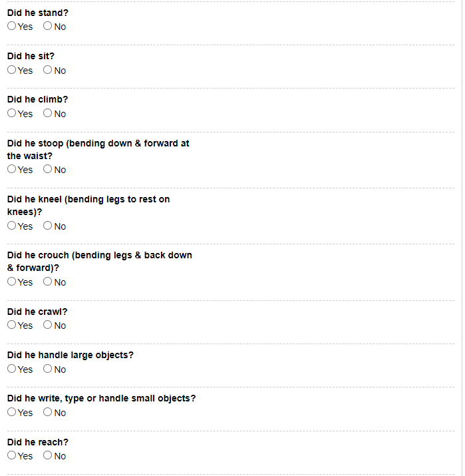Image resolution: width=465 pixels, height=476 pixels.
Task: Select No for Did he stoop
Action: [48, 169]
